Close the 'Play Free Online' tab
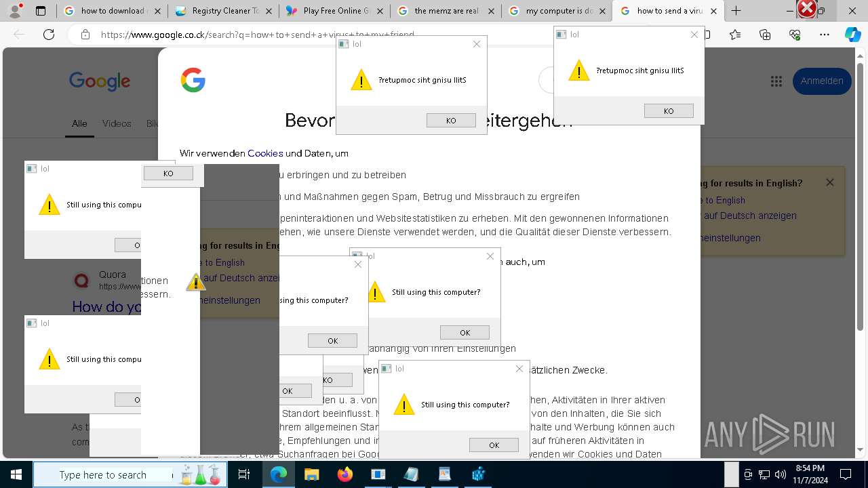 point(379,11)
